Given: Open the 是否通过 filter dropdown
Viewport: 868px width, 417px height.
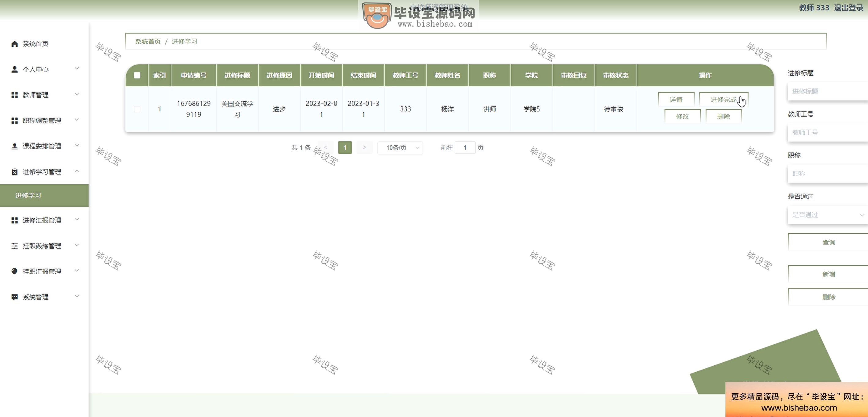Looking at the screenshot, I should [828, 215].
